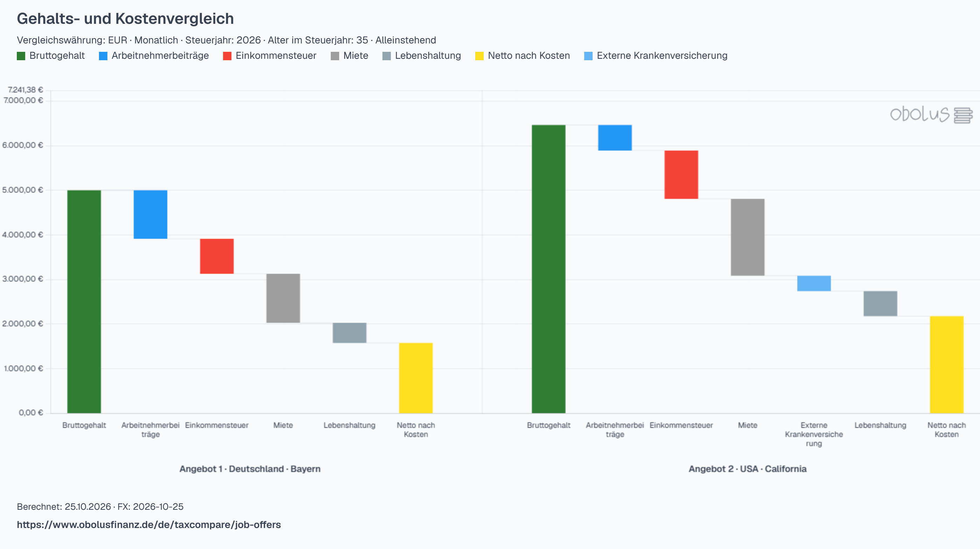This screenshot has width=980, height=549.
Task: Click the blue Arbeitnehmerbeiträge bar for California
Action: tap(615, 138)
